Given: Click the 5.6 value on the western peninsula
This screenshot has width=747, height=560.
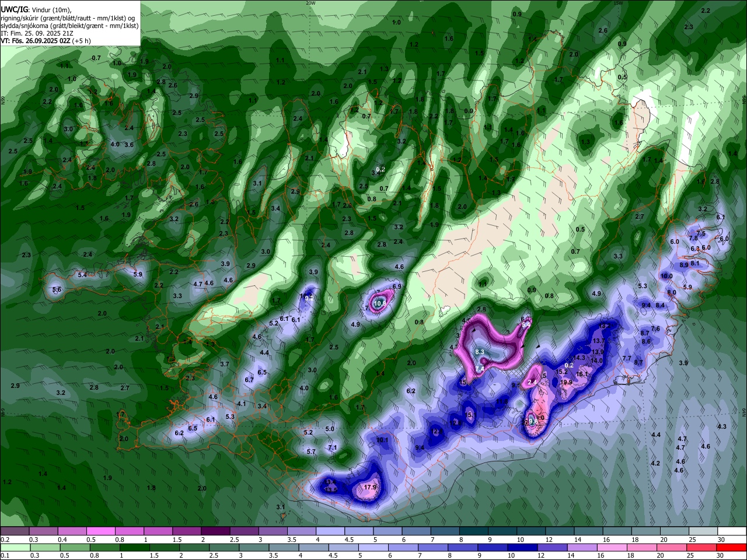Looking at the screenshot, I should (57, 290).
